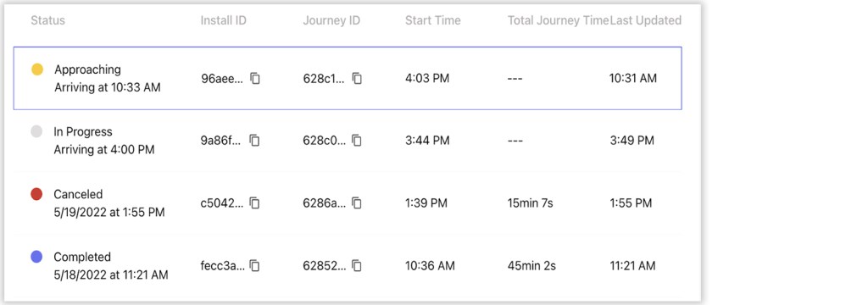Sort by Status column header

(x=47, y=20)
